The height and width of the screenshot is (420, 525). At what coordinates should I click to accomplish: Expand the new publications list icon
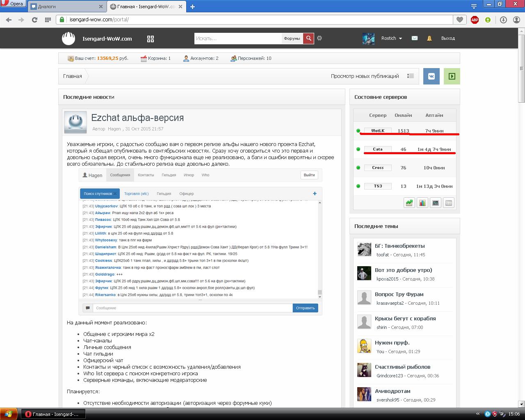point(410,76)
